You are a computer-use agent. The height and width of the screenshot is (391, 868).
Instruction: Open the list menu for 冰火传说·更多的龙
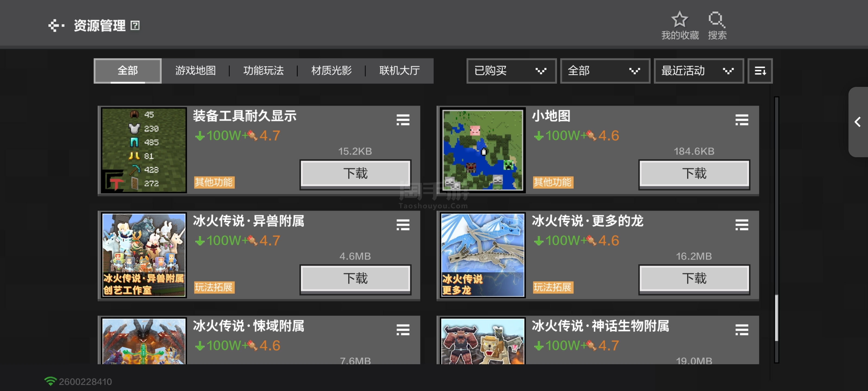point(742,225)
